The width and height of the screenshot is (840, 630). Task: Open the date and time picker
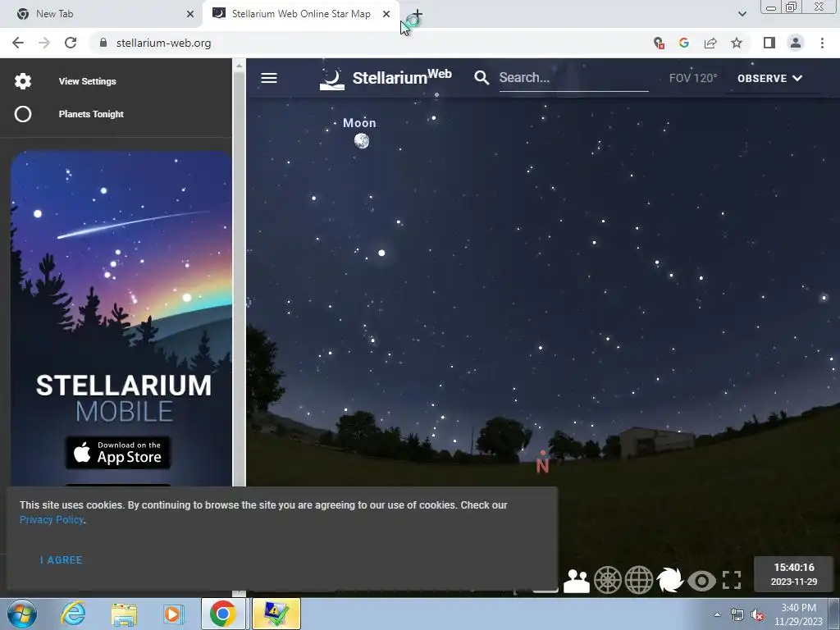click(x=794, y=574)
